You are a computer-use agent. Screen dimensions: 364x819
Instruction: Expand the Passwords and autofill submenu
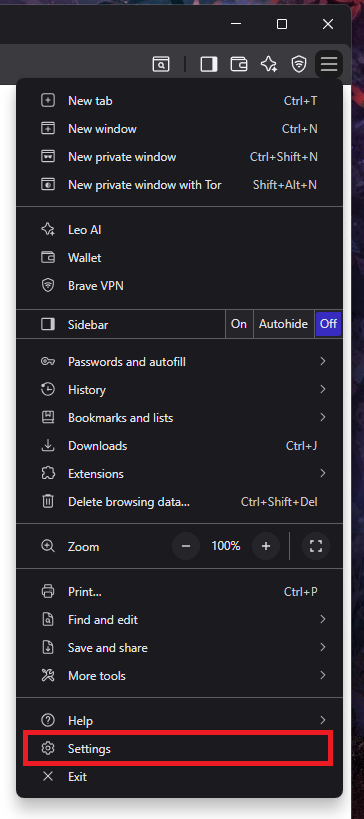point(180,361)
